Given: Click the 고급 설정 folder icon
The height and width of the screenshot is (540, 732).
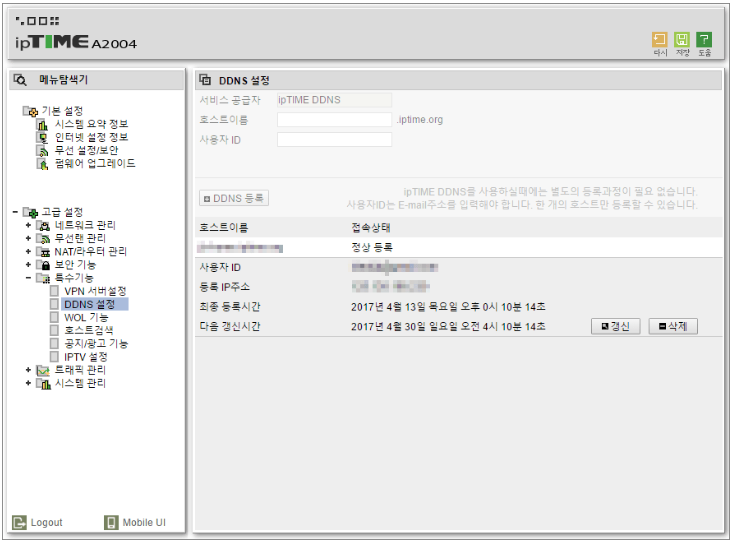Looking at the screenshot, I should pos(30,212).
